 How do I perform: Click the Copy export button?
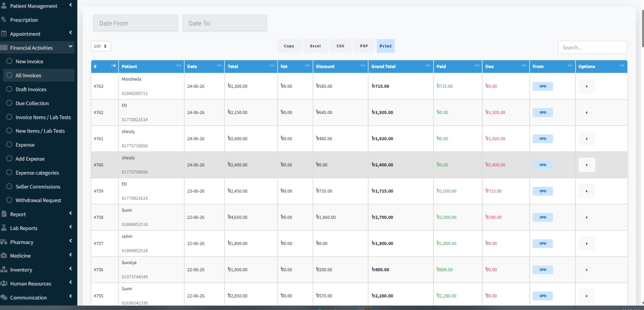tap(289, 46)
